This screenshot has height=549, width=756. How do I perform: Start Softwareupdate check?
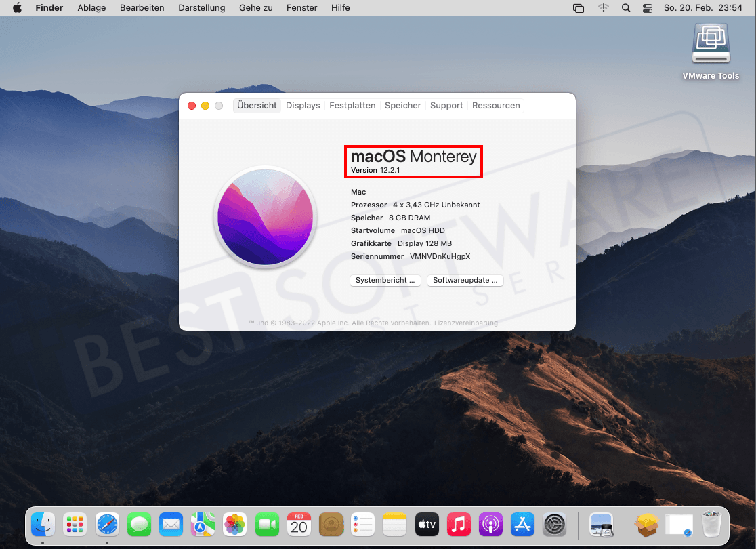(x=465, y=280)
